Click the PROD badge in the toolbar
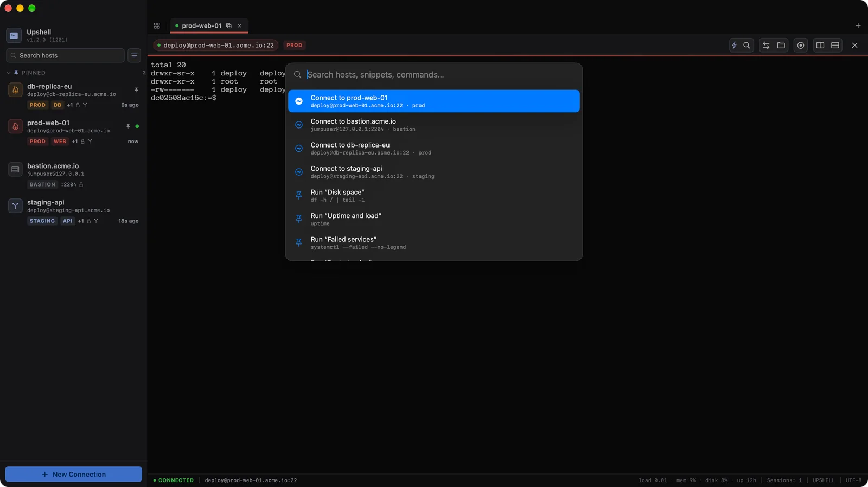This screenshot has height=487, width=868. [x=295, y=46]
